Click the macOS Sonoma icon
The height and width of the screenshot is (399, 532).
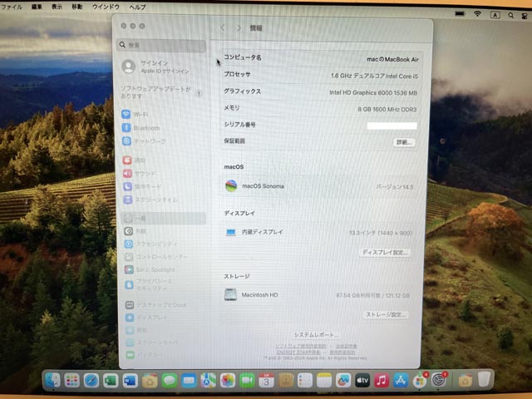point(231,186)
